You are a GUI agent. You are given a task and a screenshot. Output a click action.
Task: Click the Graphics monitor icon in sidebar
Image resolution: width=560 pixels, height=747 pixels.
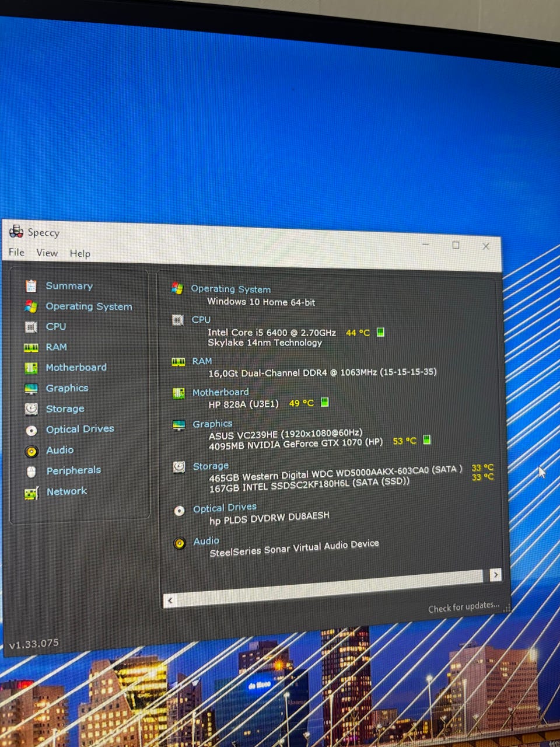coord(31,389)
